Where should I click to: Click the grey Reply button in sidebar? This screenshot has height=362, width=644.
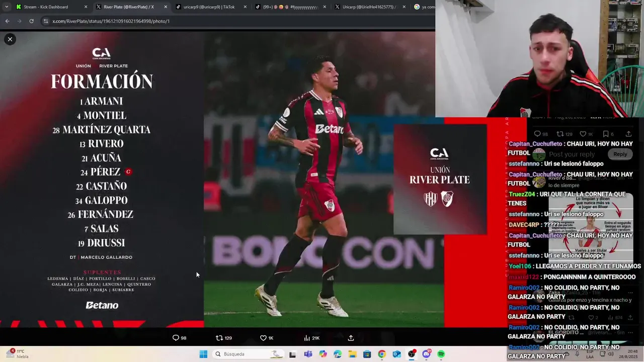click(620, 154)
